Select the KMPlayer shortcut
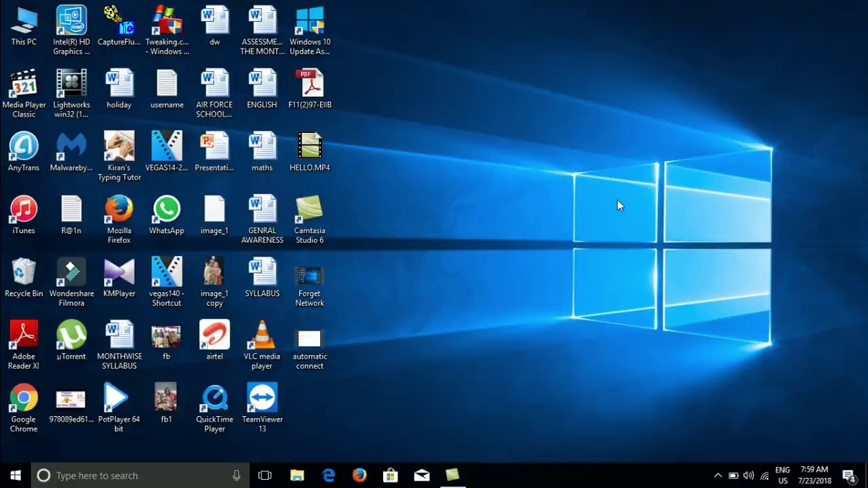 (x=119, y=278)
